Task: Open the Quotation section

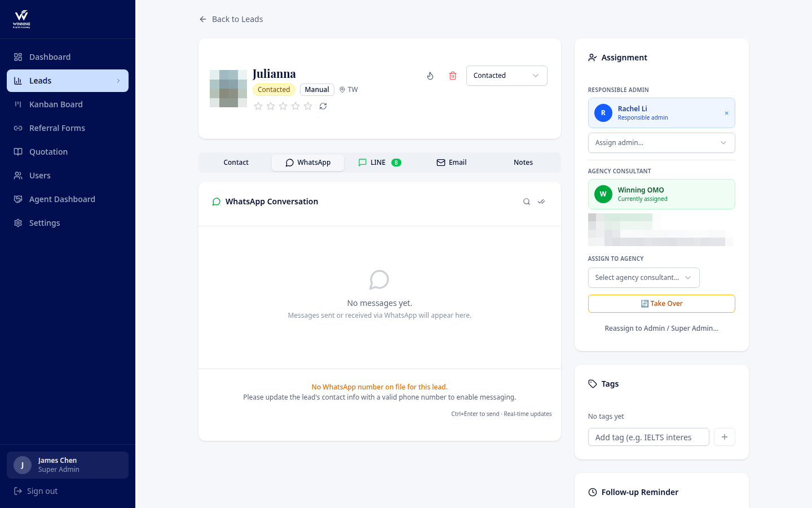Action: coord(68,152)
